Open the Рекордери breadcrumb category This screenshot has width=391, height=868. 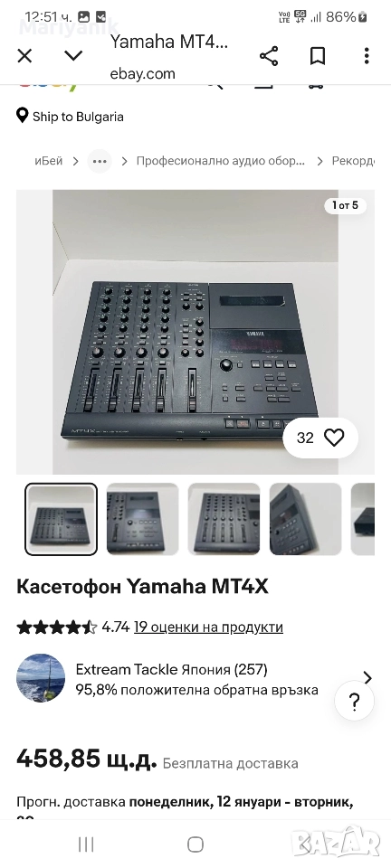353,161
